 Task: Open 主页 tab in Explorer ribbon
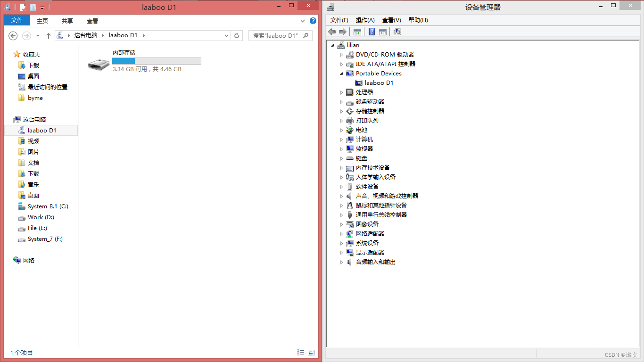tap(42, 21)
